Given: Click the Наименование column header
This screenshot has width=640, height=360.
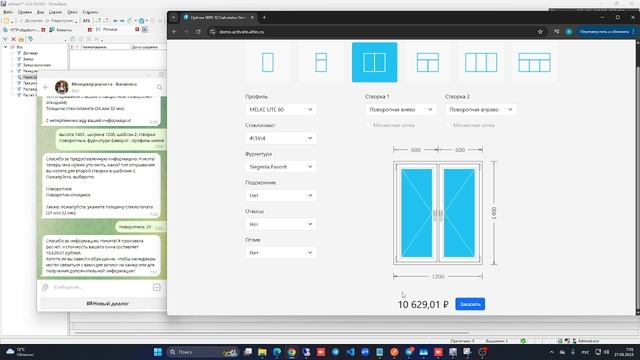Looking at the screenshot, I should click(105, 47).
